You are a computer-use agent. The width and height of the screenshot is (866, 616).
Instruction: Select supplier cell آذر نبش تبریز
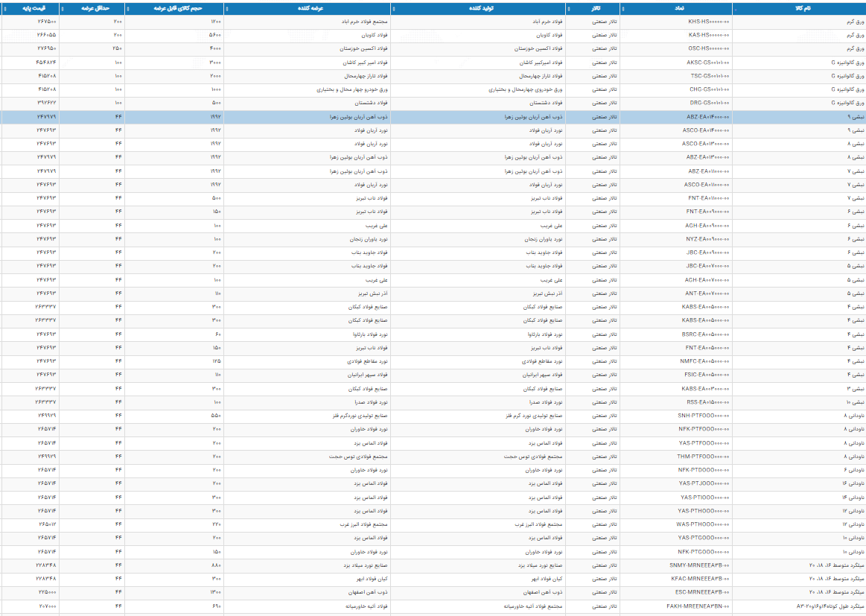307,293
